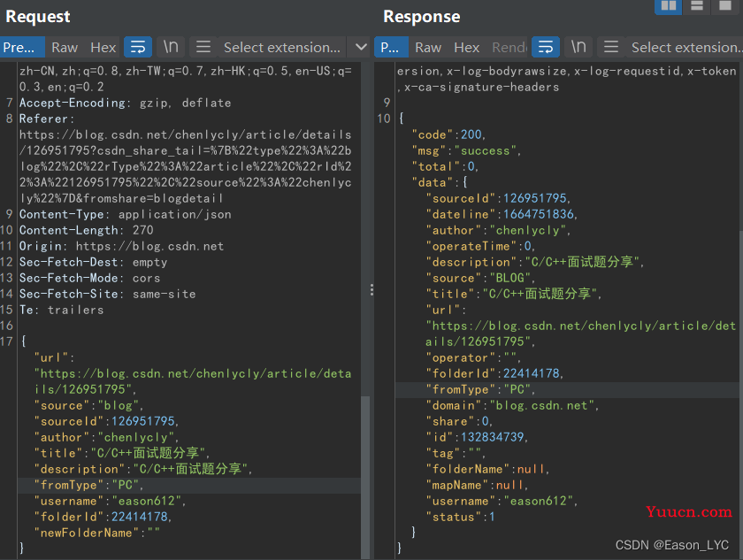Screen dimensions: 743x560
Task: Click the response "source":"BLOG" line
Action: tap(480, 278)
